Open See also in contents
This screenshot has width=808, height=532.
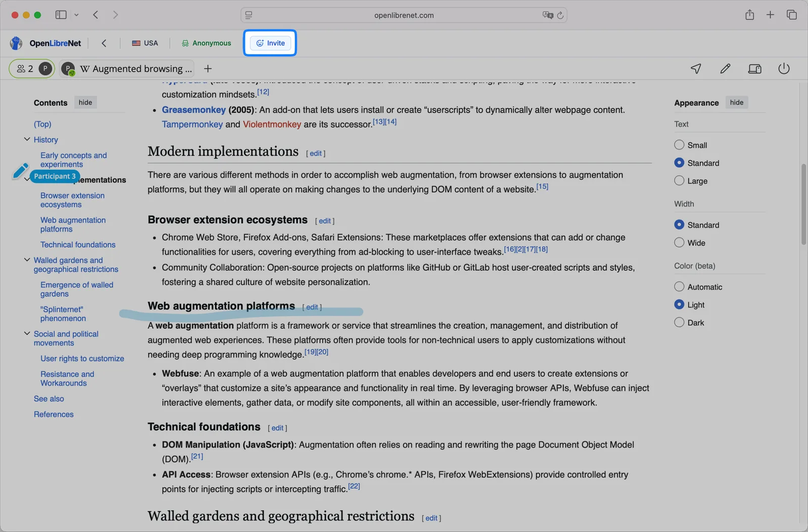click(x=49, y=399)
